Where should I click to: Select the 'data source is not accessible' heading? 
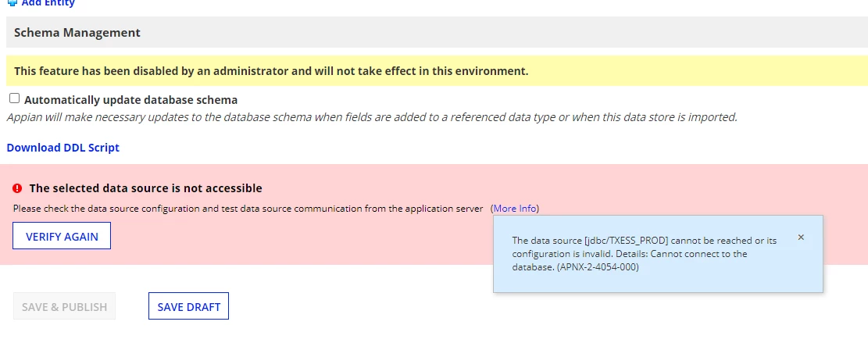(x=145, y=188)
